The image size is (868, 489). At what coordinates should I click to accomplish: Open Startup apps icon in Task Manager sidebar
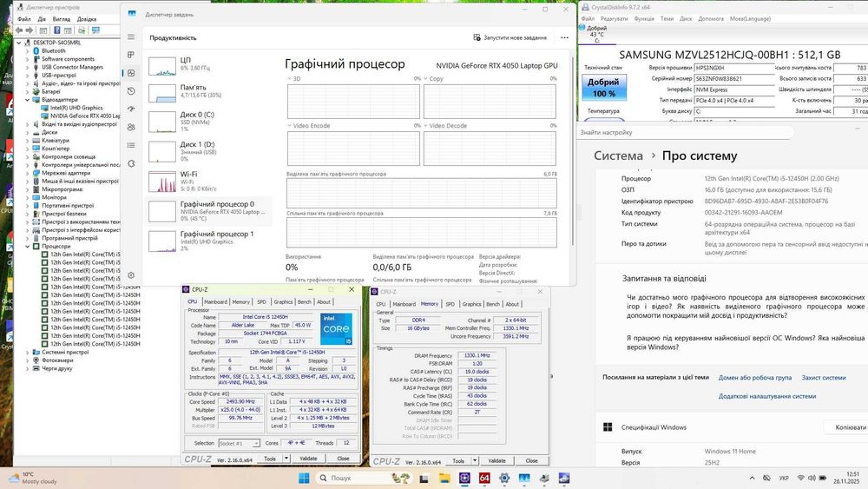[x=131, y=109]
